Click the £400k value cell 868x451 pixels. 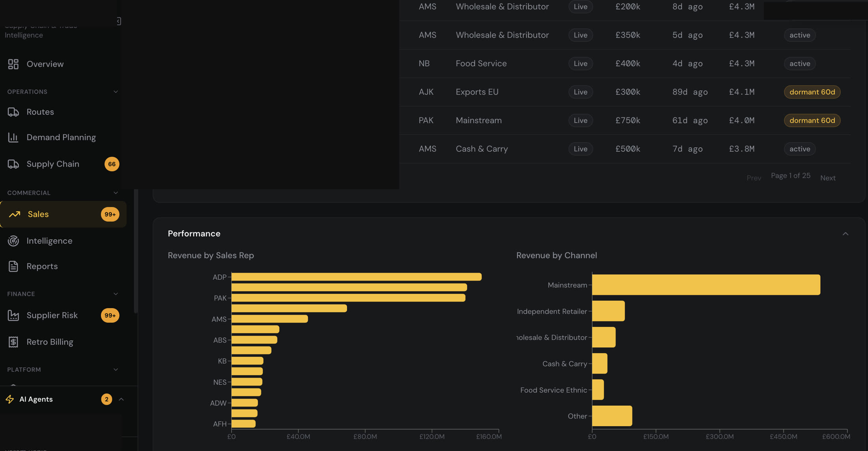628,63
